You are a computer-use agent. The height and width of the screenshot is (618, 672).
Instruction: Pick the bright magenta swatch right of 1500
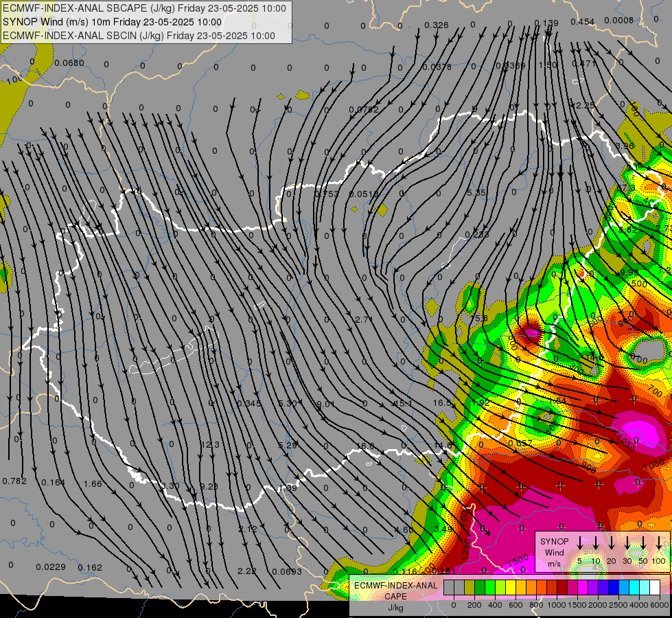pyautogui.click(x=583, y=588)
